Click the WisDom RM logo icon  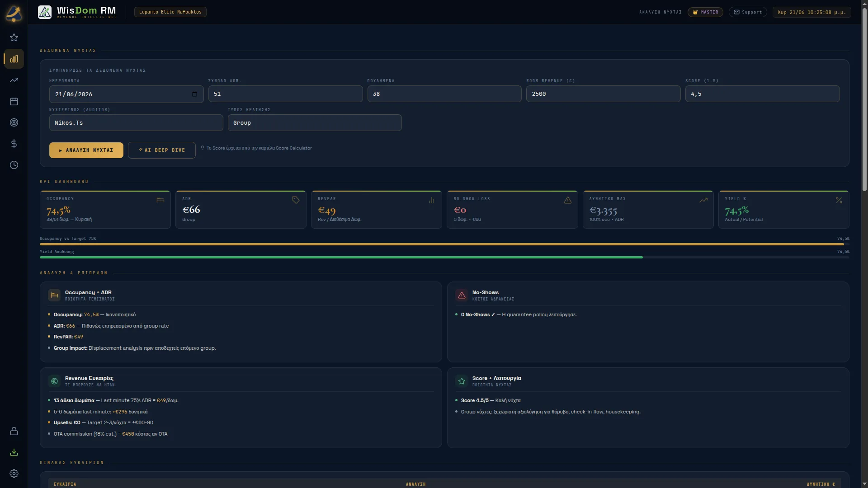coord(45,12)
